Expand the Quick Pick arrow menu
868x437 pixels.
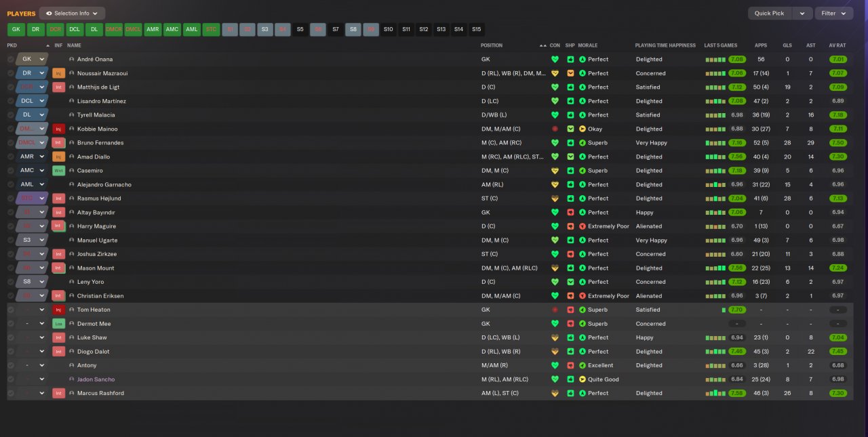pos(803,13)
